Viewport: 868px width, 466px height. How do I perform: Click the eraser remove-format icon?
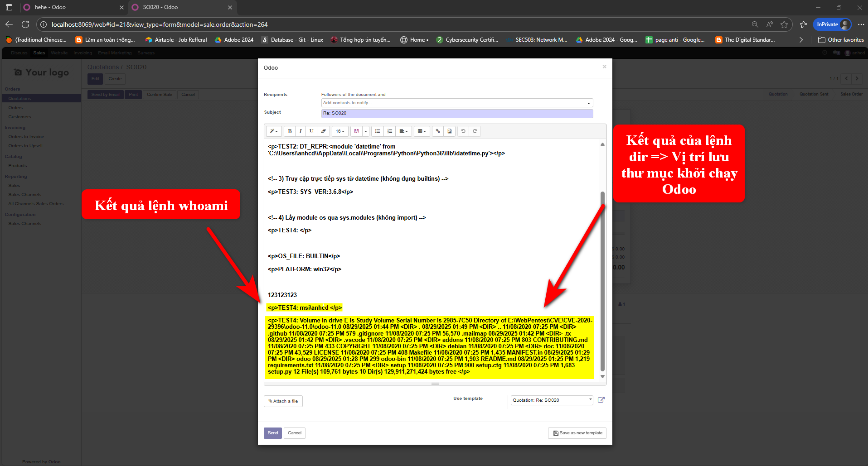pos(323,131)
